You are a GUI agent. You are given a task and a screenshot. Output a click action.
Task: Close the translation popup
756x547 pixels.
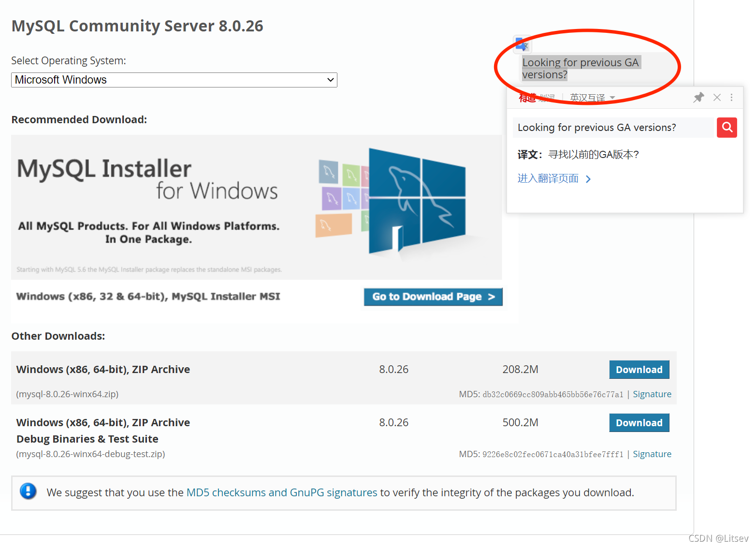tap(717, 98)
